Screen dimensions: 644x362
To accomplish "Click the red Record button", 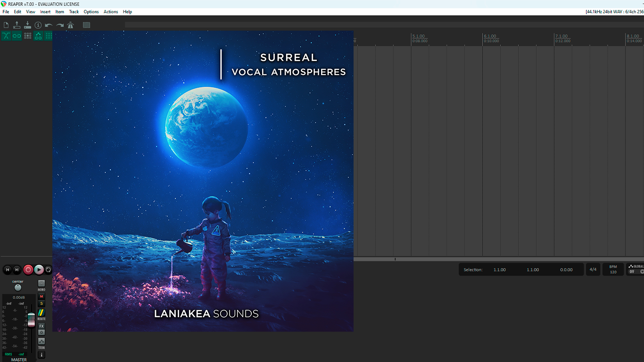I will click(28, 270).
